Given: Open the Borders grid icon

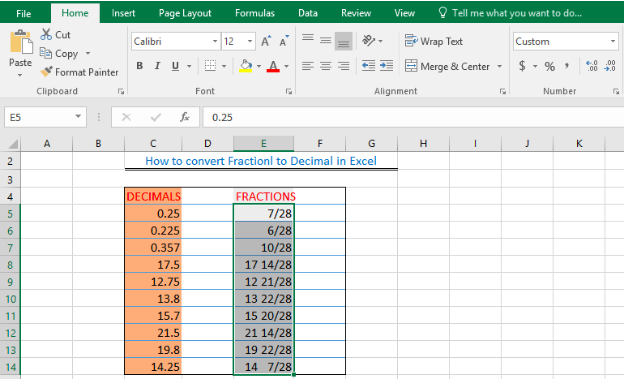Looking at the screenshot, I should pyautogui.click(x=210, y=66).
